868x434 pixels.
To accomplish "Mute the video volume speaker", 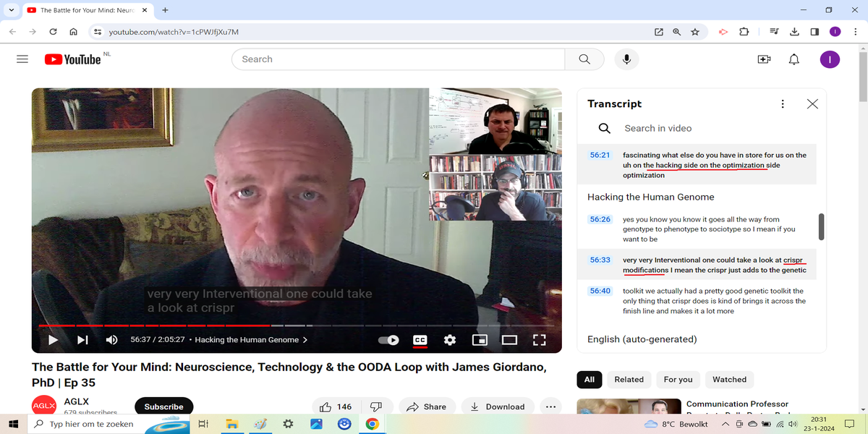I will click(x=112, y=339).
